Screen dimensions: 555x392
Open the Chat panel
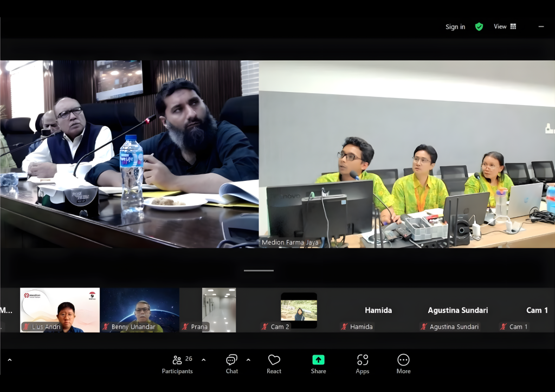(x=232, y=364)
